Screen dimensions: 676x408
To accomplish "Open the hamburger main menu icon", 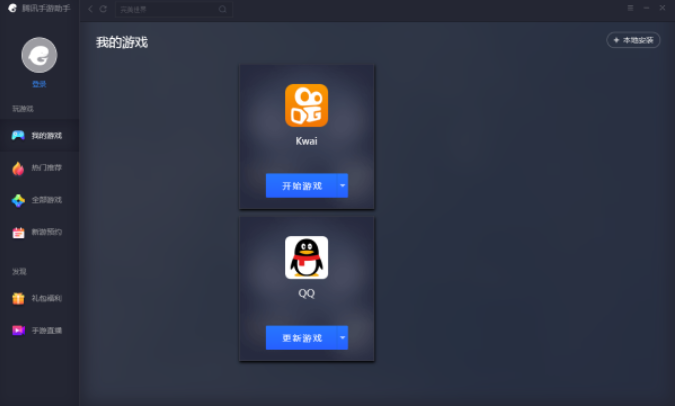I will click(x=630, y=8).
